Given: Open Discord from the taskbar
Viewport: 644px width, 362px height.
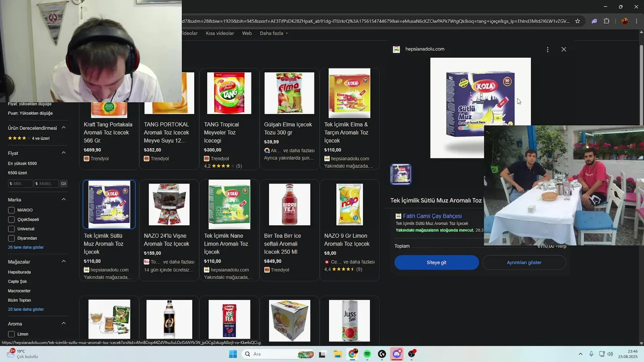Looking at the screenshot, I should click(x=397, y=354).
